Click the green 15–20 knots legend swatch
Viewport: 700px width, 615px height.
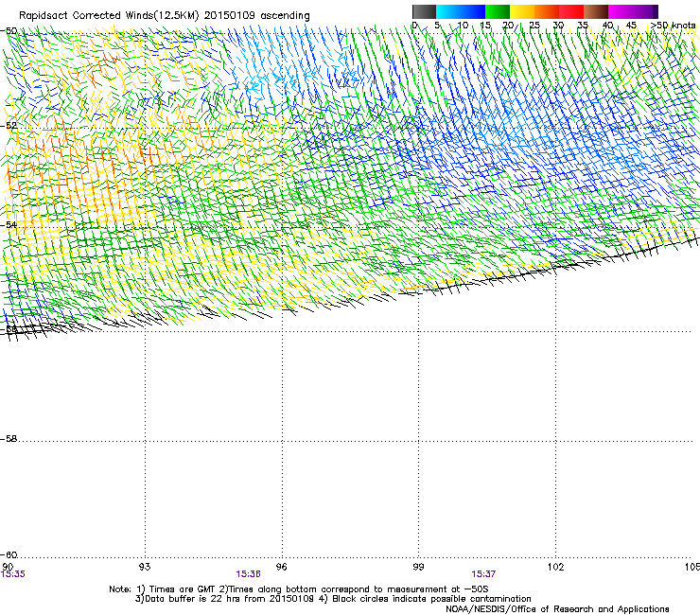coord(498,11)
